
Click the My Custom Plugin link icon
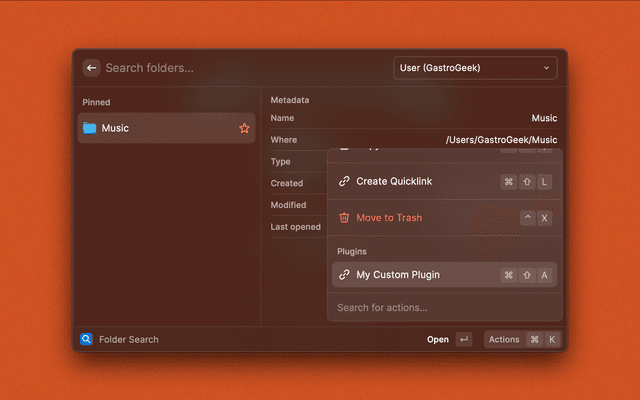coord(344,275)
